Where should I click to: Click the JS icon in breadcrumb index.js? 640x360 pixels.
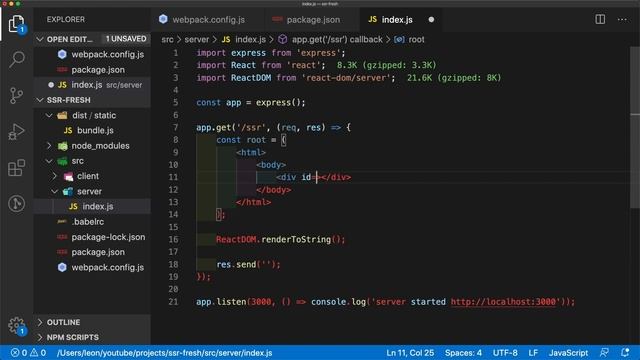(x=226, y=40)
